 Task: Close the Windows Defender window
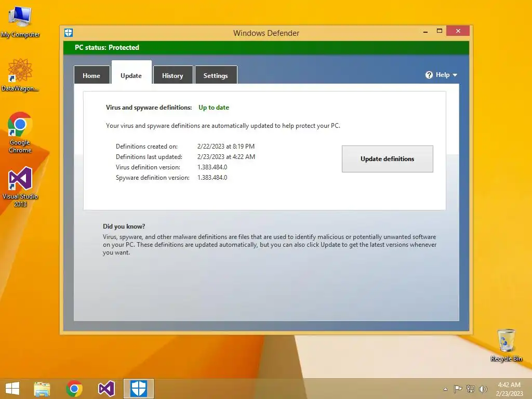(x=458, y=31)
